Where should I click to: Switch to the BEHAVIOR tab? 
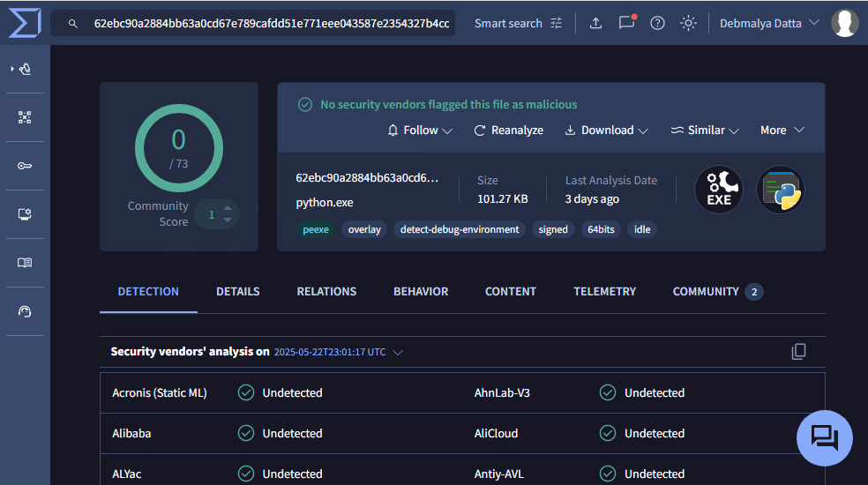pyautogui.click(x=421, y=291)
